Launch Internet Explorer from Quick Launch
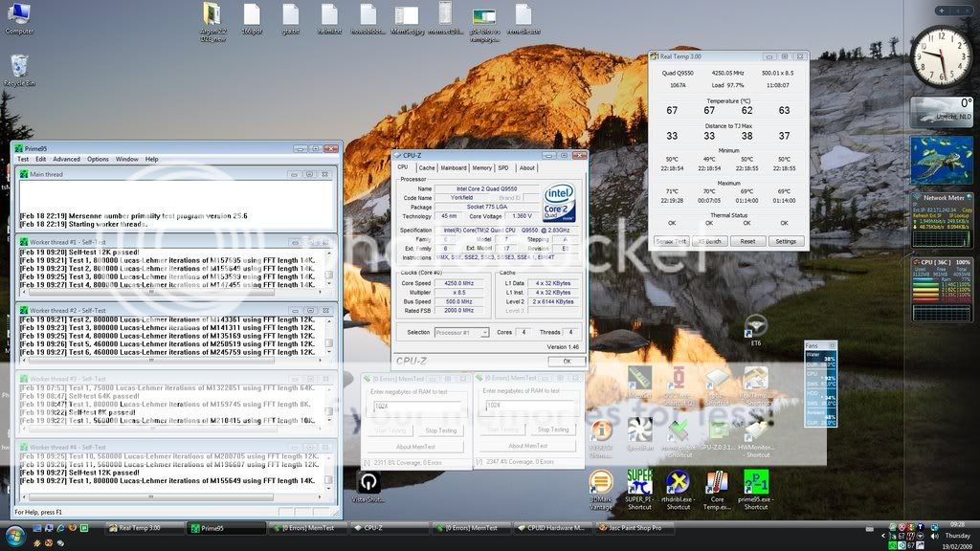The width and height of the screenshot is (980, 551). coord(60,528)
